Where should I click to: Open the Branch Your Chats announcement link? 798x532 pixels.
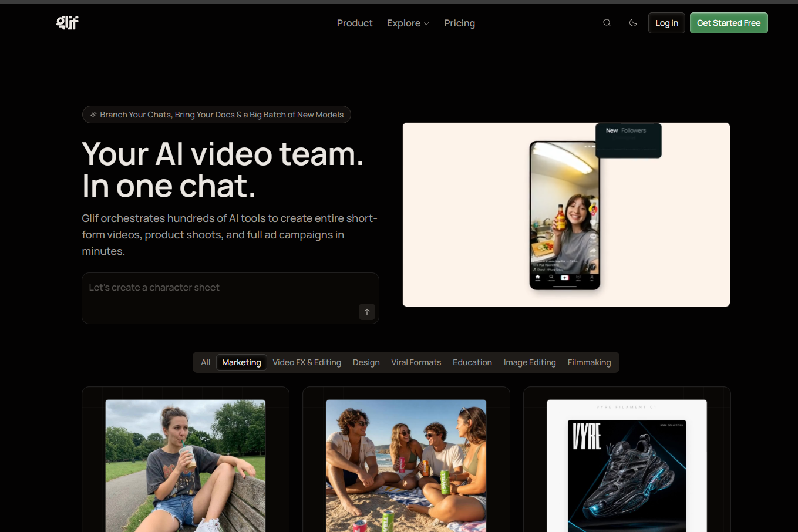(x=217, y=115)
